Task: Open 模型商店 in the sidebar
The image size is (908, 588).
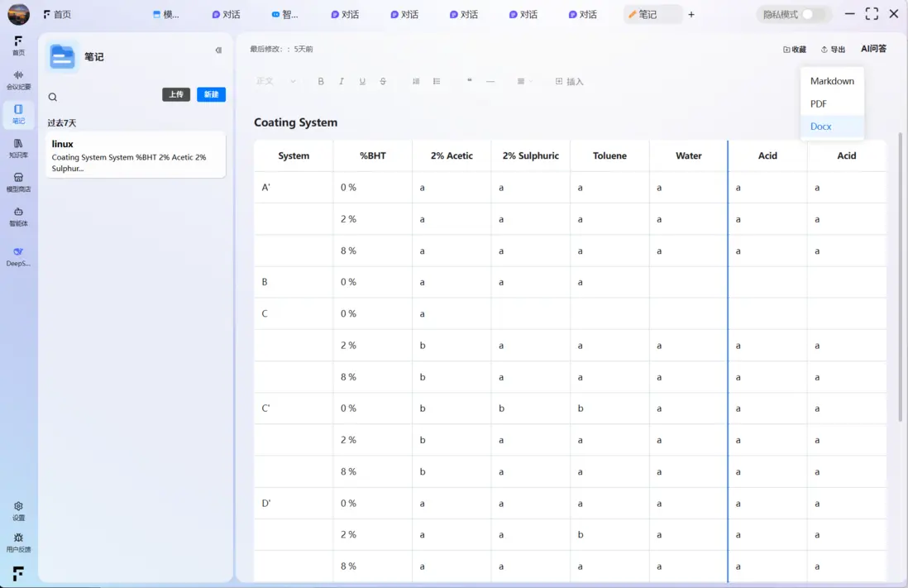Action: pyautogui.click(x=18, y=182)
